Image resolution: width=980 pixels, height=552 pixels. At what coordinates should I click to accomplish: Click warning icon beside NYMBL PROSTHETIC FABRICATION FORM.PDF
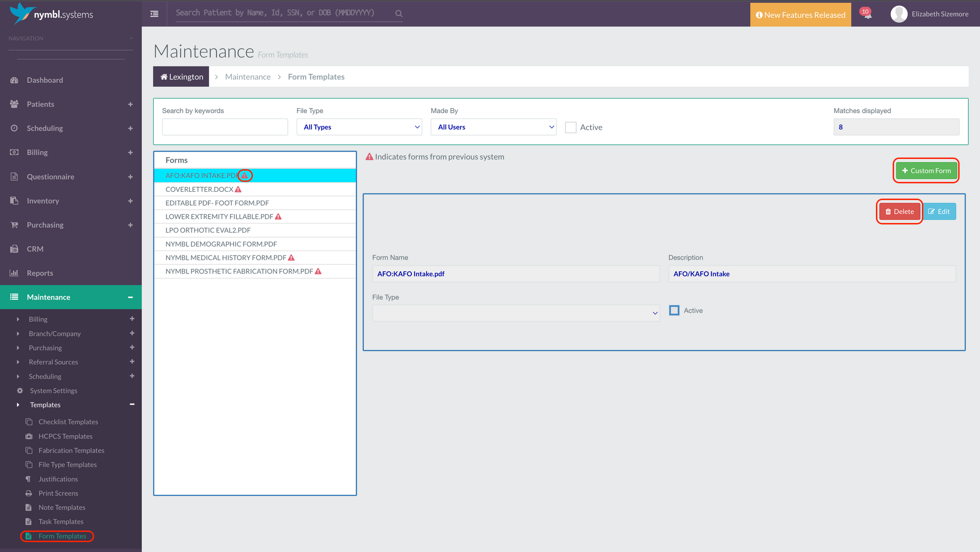[x=318, y=271]
